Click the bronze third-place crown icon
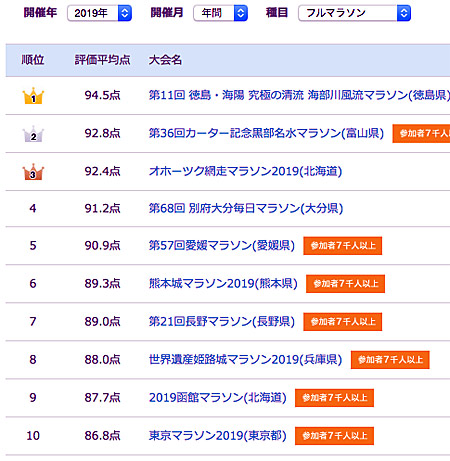Image resolution: width=450 pixels, height=461 pixels. [x=33, y=172]
